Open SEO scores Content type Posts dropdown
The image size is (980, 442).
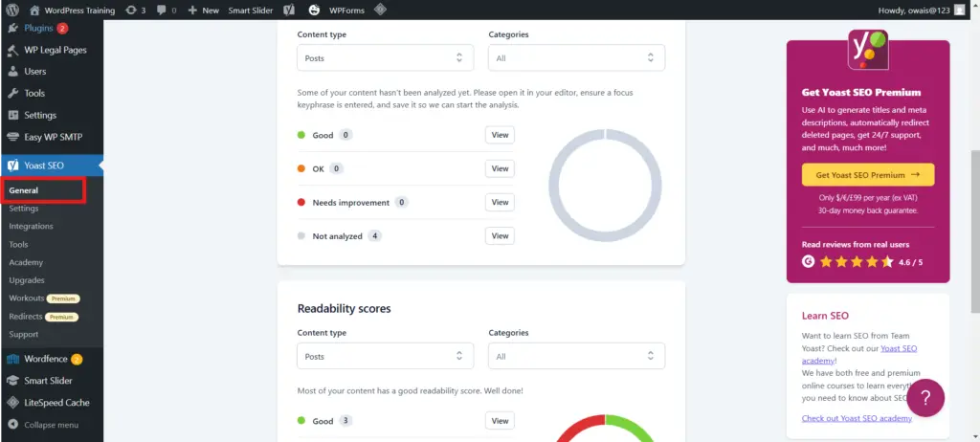pos(385,58)
